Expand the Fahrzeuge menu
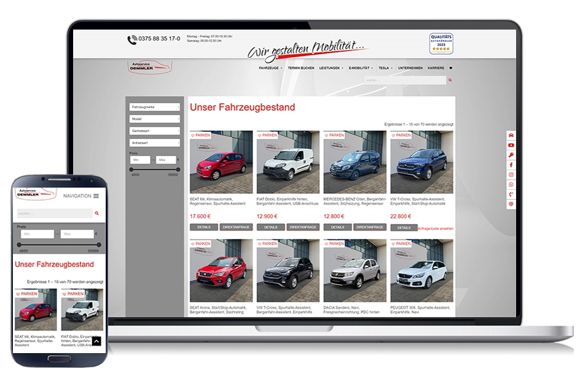This screenshot has width=588, height=374. click(x=270, y=68)
